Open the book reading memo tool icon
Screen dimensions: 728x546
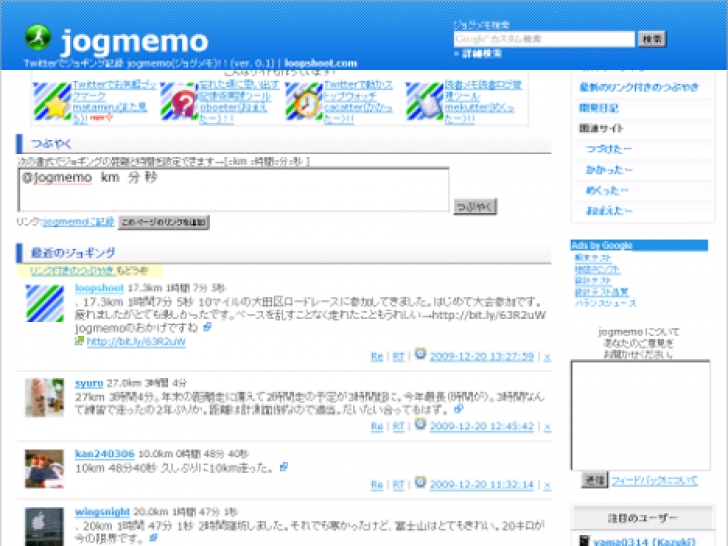point(424,101)
